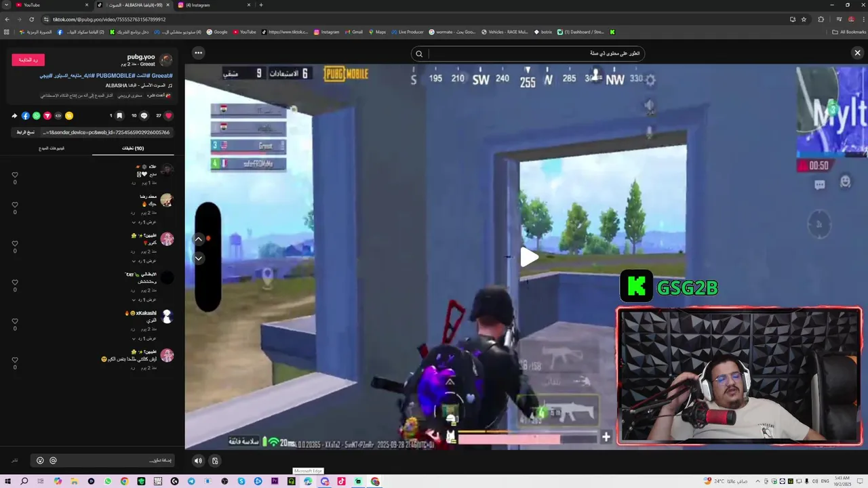Open Windows taskbar search

(24, 481)
